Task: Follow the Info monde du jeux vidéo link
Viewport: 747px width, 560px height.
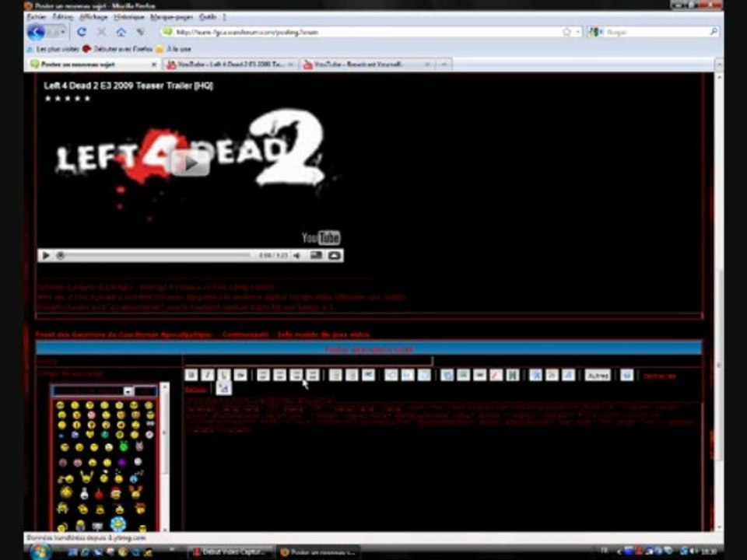Action: 324,334
